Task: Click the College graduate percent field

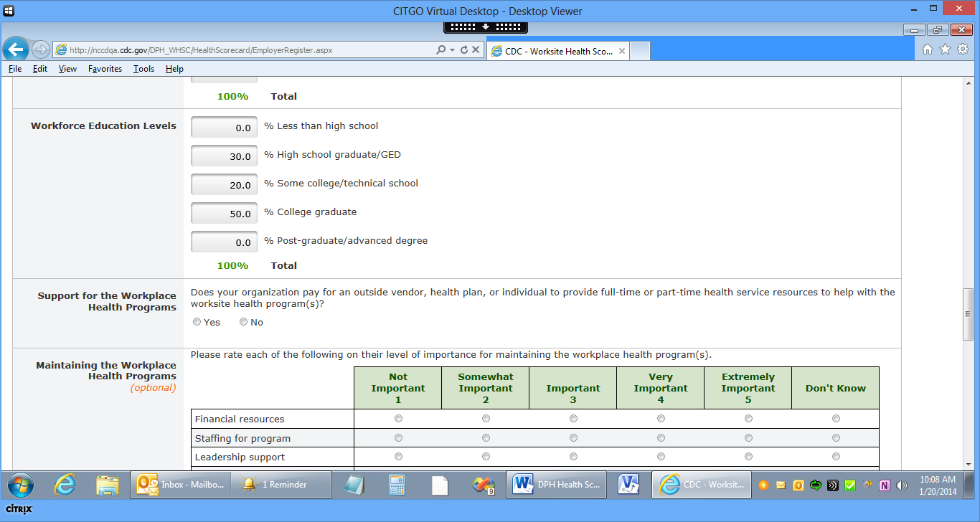Action: point(224,214)
